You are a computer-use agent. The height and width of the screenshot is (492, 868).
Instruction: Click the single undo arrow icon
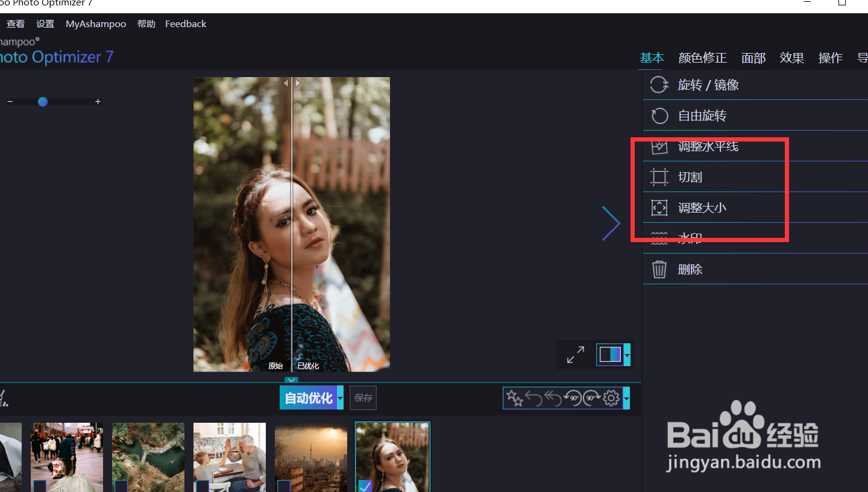pyautogui.click(x=534, y=398)
